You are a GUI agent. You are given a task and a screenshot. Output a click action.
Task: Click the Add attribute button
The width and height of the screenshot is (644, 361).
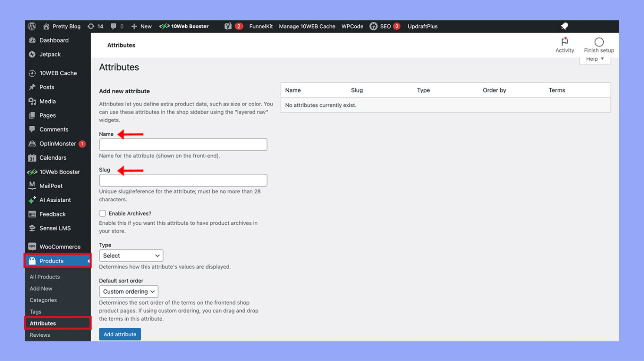tap(120, 334)
